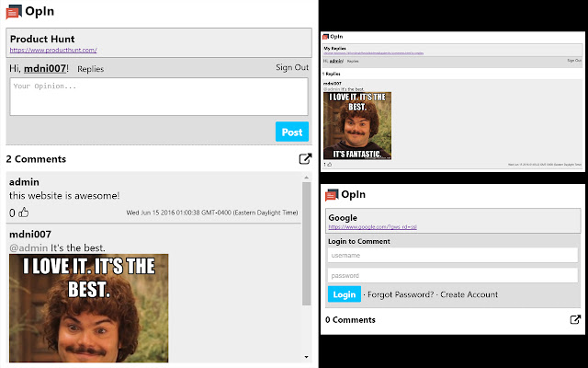Image resolution: width=588 pixels, height=368 pixels.
Task: Sign Out in the My Replies window
Action: click(574, 61)
